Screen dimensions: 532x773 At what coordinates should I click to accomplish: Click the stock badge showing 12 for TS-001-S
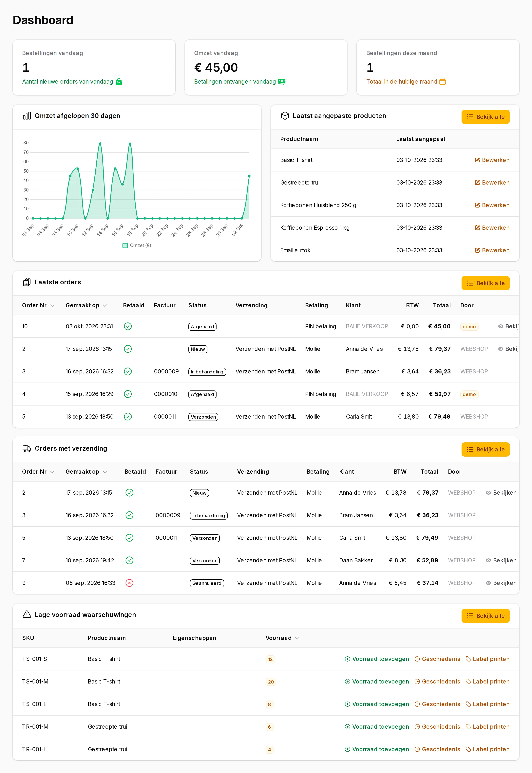270,659
